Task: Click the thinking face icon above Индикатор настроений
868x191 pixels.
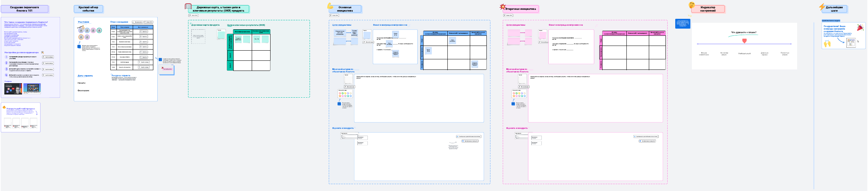Action: point(692,5)
